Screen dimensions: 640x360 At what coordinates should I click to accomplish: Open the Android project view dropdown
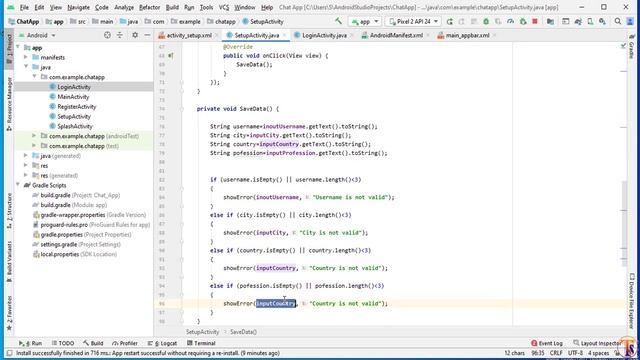(37, 36)
